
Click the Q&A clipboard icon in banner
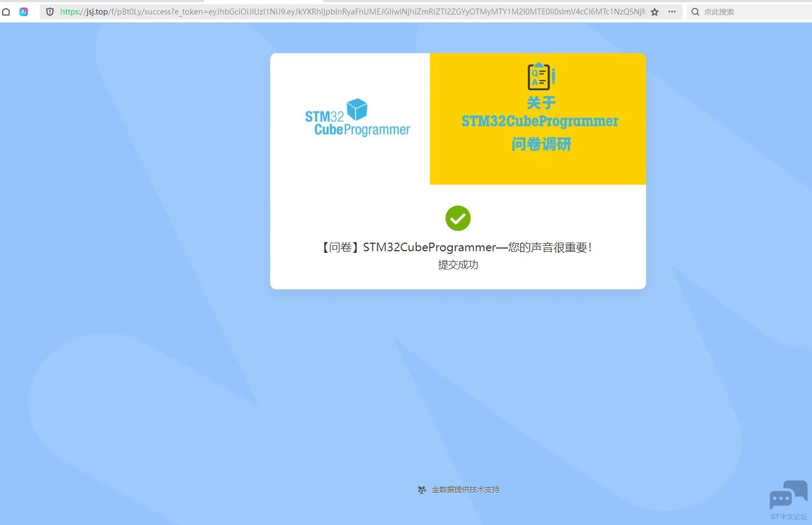pyautogui.click(x=541, y=76)
